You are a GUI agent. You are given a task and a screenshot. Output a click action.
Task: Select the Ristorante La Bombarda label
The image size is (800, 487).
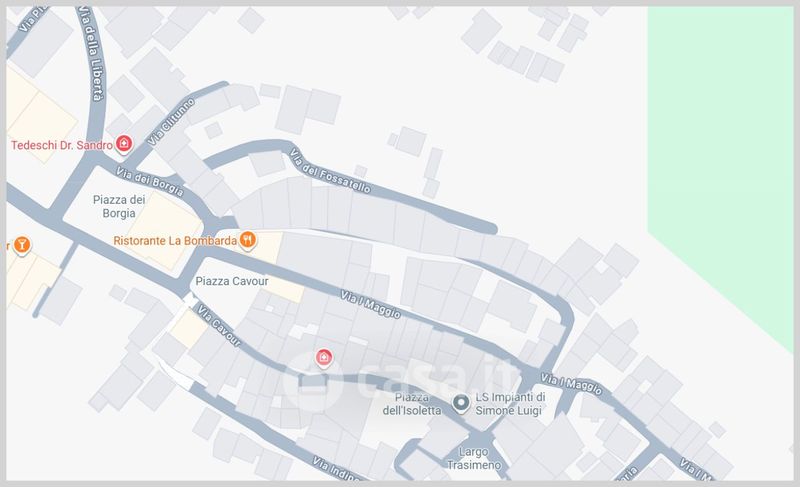(175, 241)
